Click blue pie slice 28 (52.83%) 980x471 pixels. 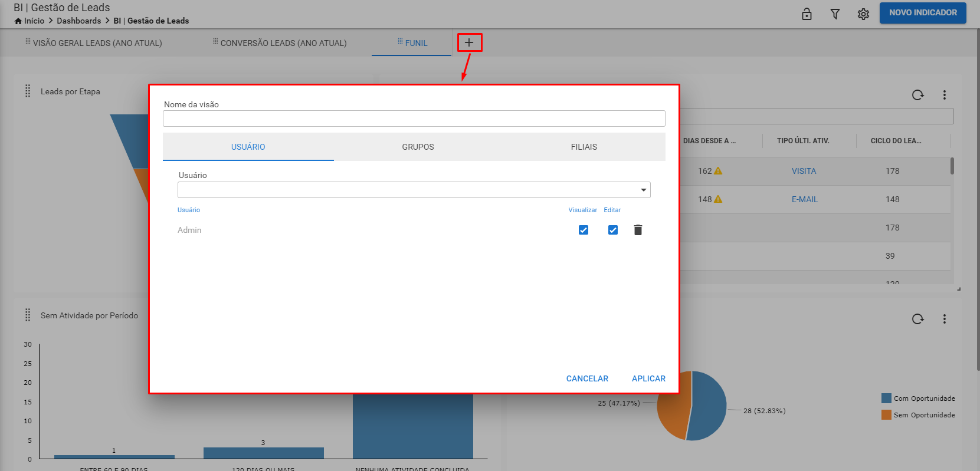click(710, 406)
